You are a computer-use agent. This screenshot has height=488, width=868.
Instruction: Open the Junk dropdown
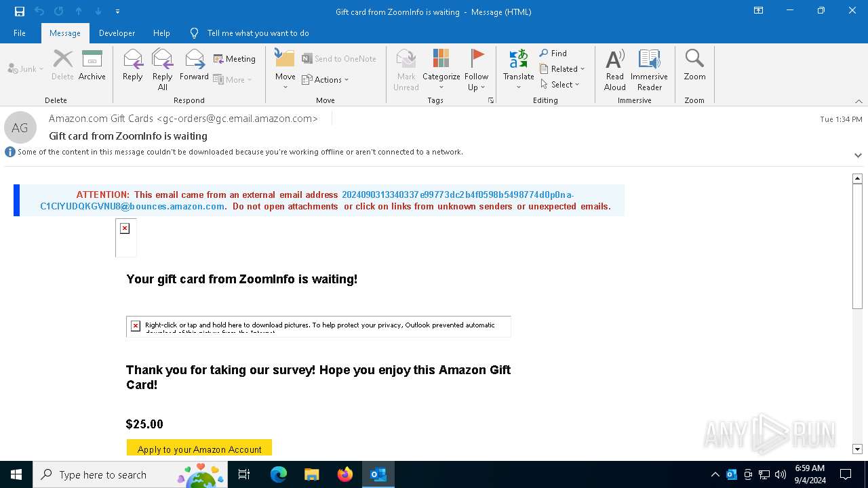[26, 68]
